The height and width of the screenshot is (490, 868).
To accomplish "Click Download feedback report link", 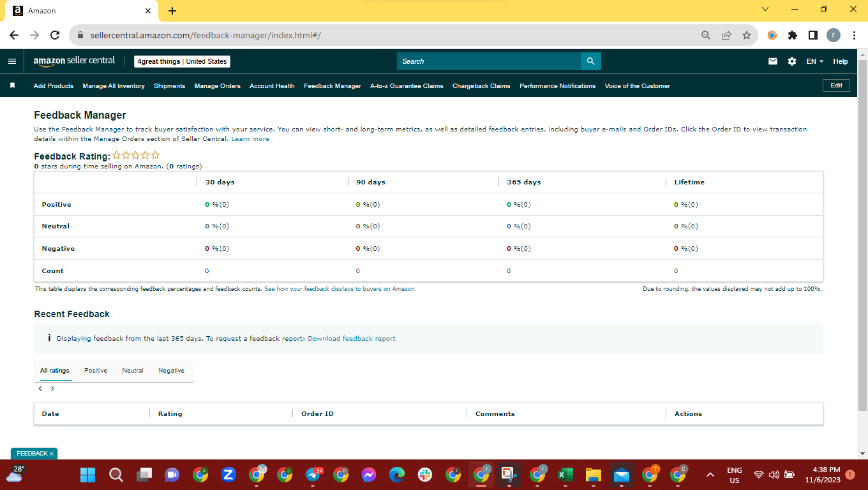I will (x=352, y=339).
